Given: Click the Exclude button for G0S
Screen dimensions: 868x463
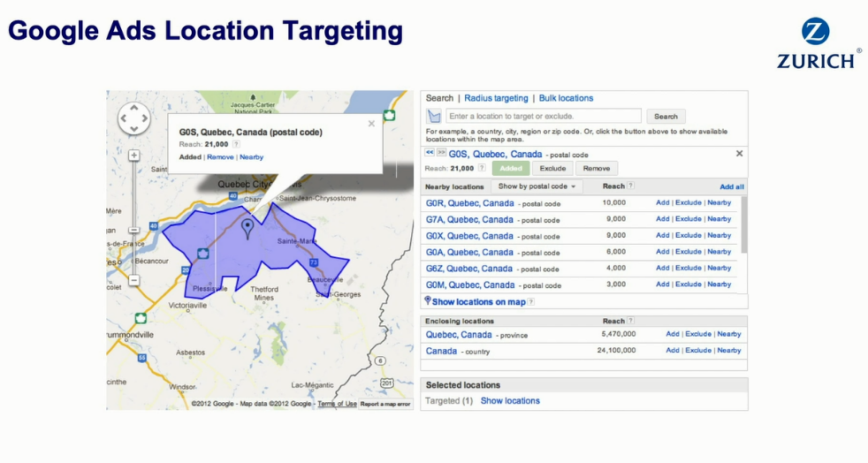Looking at the screenshot, I should point(552,168).
